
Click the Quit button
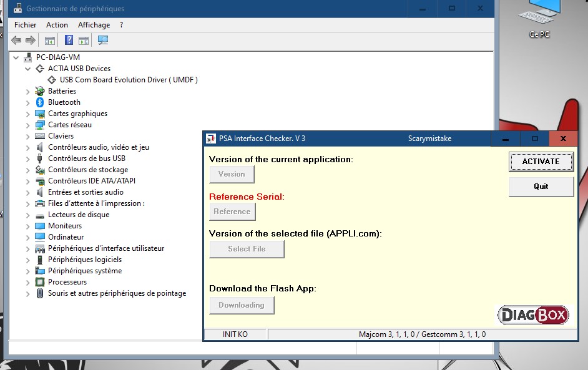click(541, 187)
